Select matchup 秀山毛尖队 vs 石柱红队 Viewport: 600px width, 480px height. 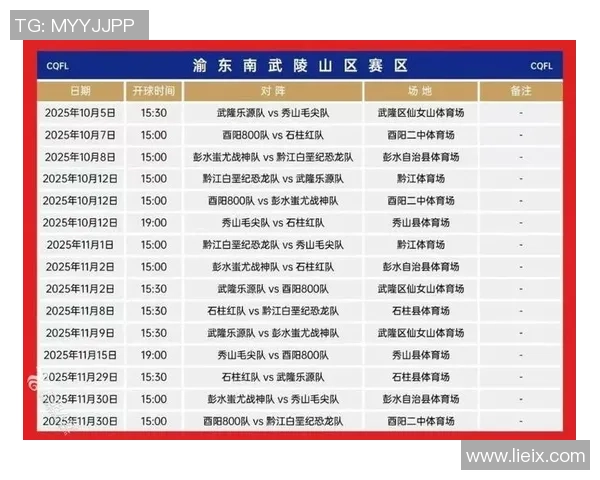point(273,223)
